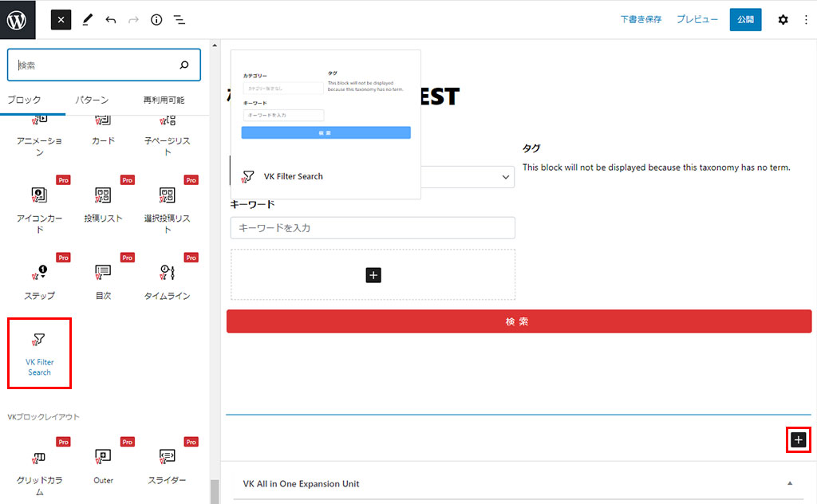Open the category dropdown chevron
Viewport: 817px width, 504px height.
coord(506,177)
